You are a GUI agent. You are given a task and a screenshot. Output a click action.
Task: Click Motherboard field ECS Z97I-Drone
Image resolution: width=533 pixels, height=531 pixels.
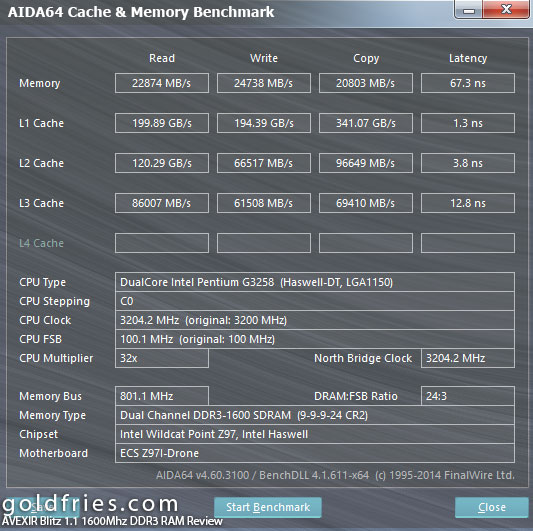click(x=315, y=453)
